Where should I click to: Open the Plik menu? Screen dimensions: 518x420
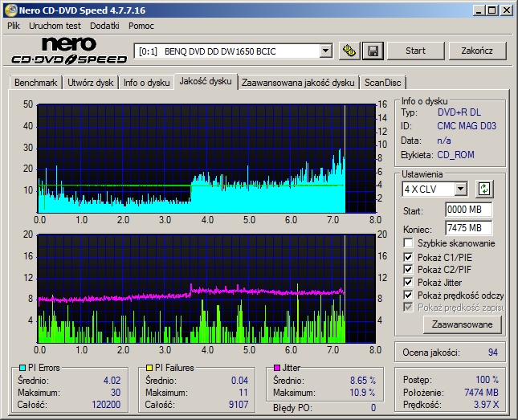[x=14, y=26]
